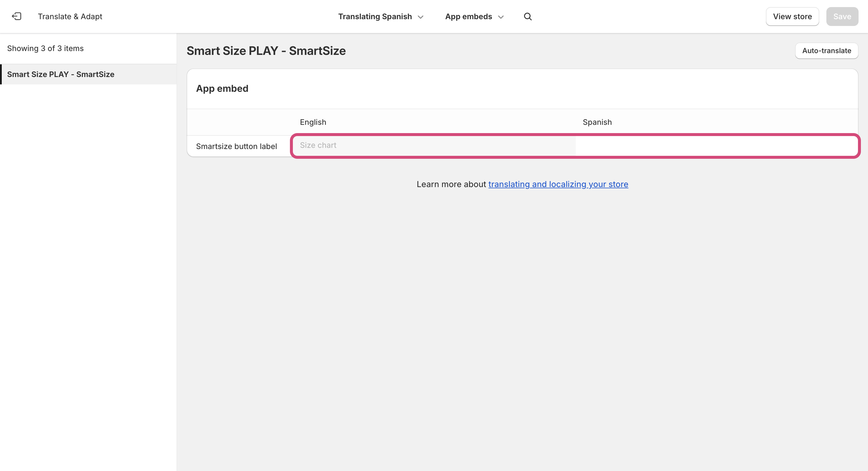The width and height of the screenshot is (868, 471).
Task: Click the Auto-translate button
Action: pyautogui.click(x=827, y=50)
